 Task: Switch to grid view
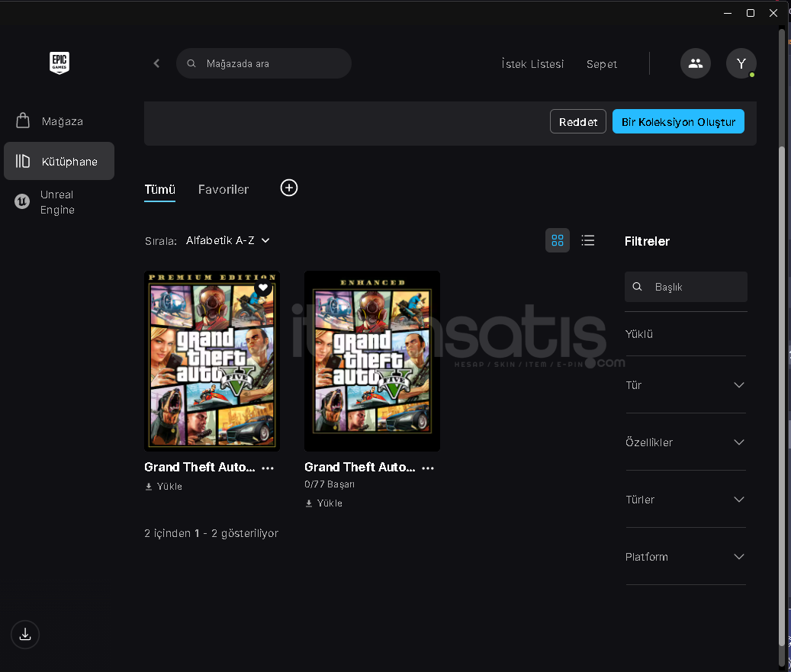(558, 240)
